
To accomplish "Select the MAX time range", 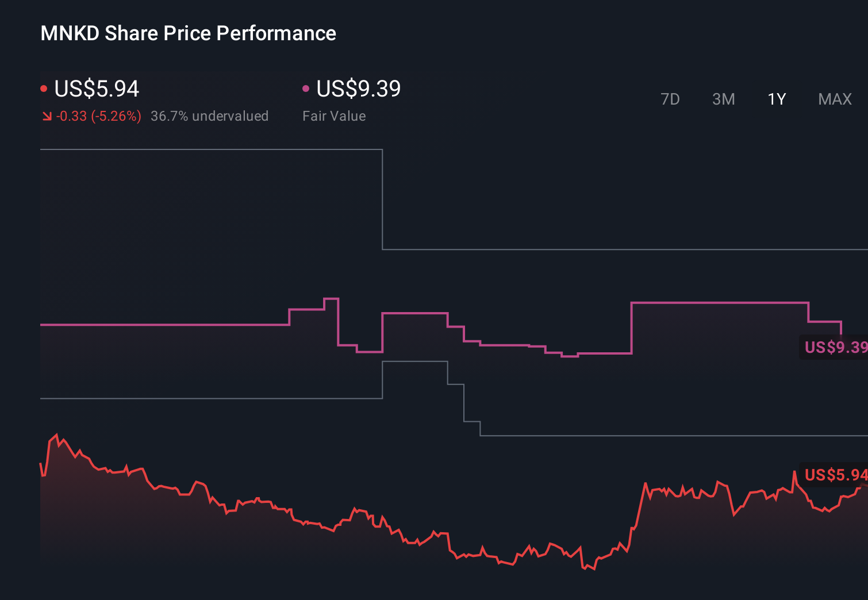I will point(835,99).
